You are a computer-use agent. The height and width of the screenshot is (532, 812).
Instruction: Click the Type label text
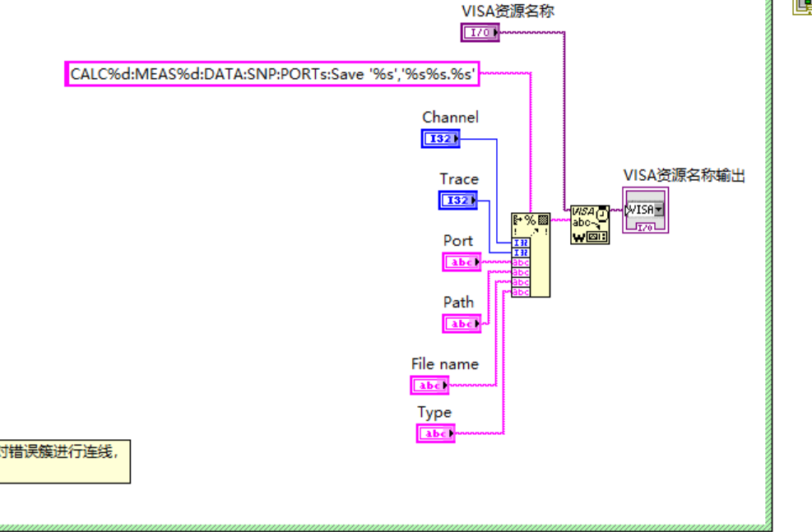point(434,413)
